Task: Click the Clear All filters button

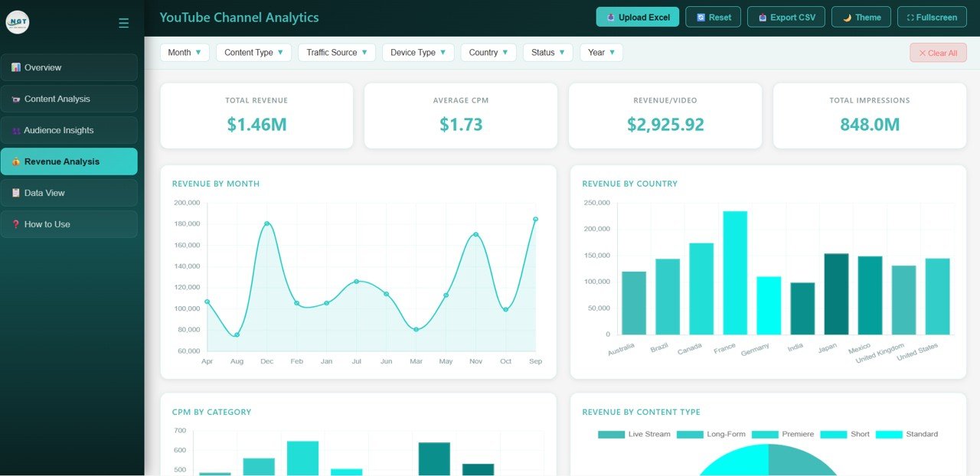Action: click(938, 52)
